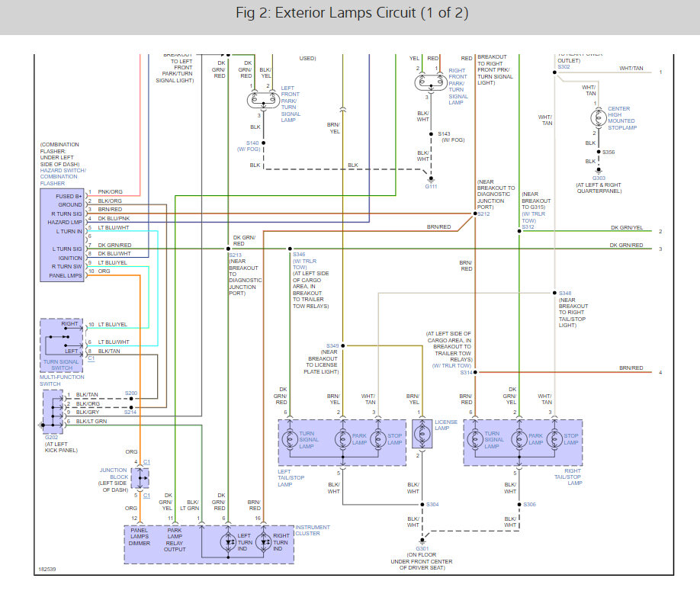Click the G301 ground symbol
This screenshot has height=594, width=700.
click(x=422, y=541)
